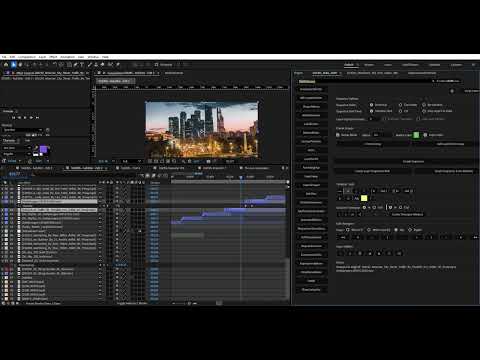Select the Pen tool
This screenshot has width=480, height=360.
[x=76, y=65]
